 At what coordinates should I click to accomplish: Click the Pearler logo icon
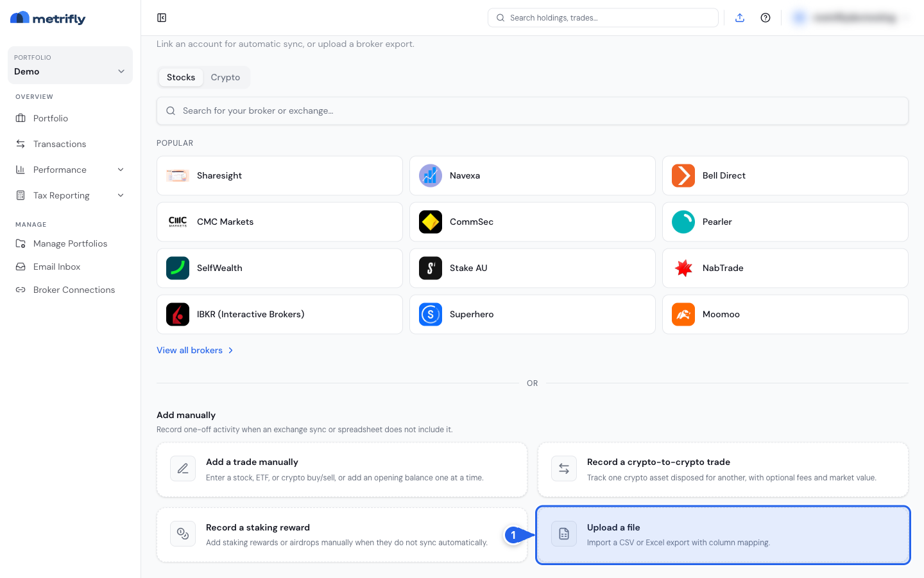coord(683,222)
